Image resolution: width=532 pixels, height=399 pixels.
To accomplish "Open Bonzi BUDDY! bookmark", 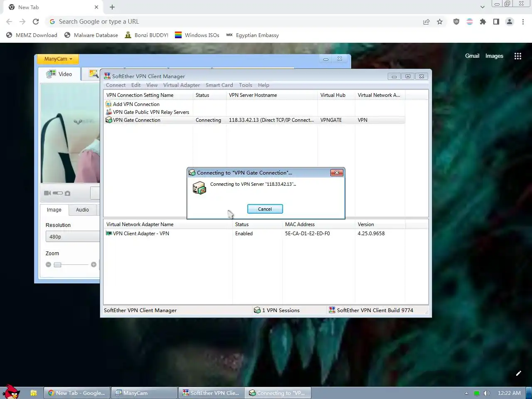I will tap(146, 35).
